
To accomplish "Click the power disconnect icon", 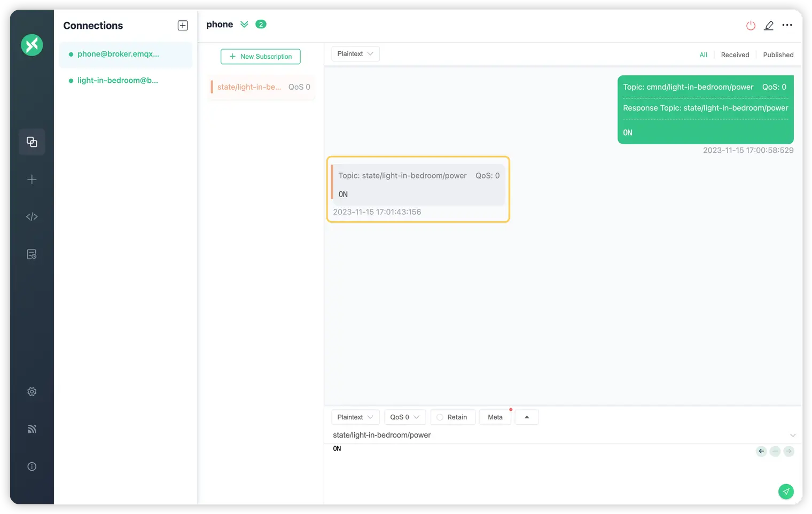I will click(751, 26).
